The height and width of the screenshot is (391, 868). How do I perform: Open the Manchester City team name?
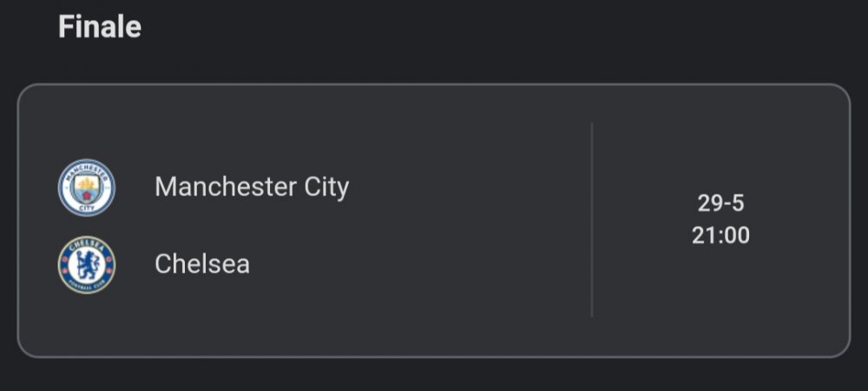click(252, 187)
